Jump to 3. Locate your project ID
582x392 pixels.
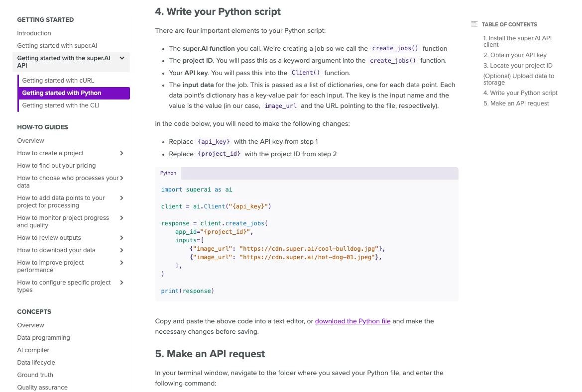[x=518, y=66]
